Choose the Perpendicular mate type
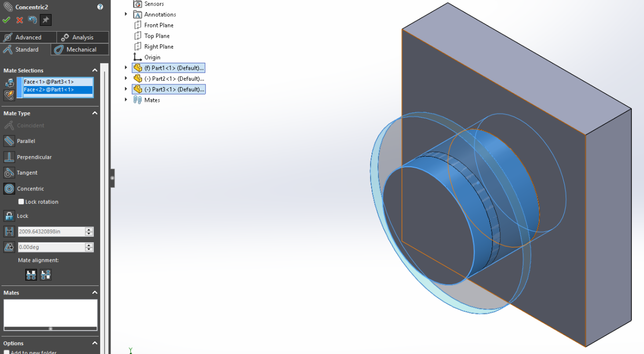This screenshot has height=354, width=644. [27, 157]
